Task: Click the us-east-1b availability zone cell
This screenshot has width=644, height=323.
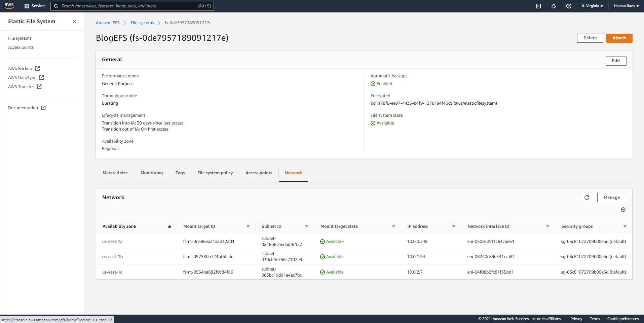Action: click(112, 257)
